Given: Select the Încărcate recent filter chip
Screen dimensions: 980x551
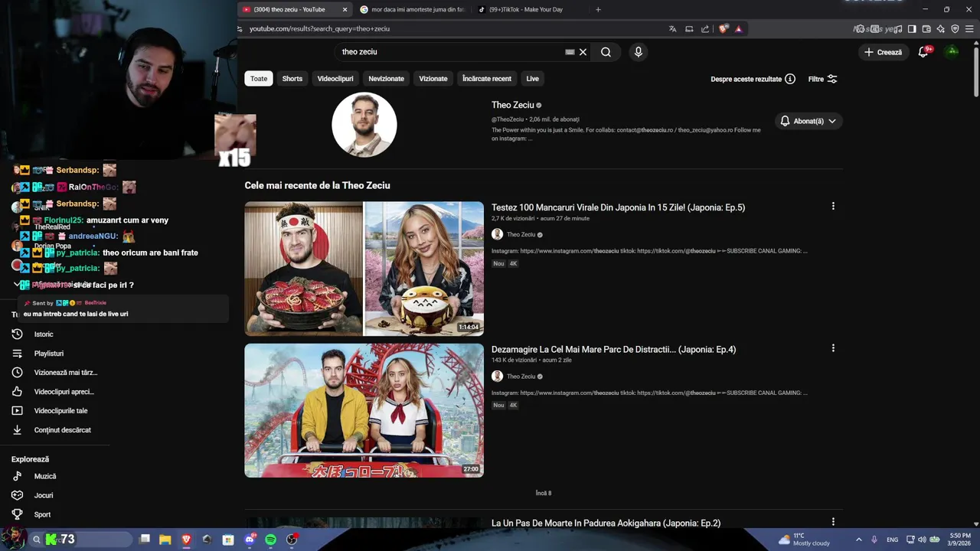Looking at the screenshot, I should 487,79.
